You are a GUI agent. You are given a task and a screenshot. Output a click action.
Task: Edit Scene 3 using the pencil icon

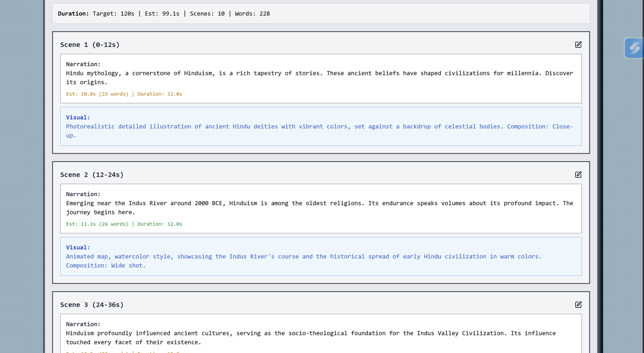coord(578,304)
